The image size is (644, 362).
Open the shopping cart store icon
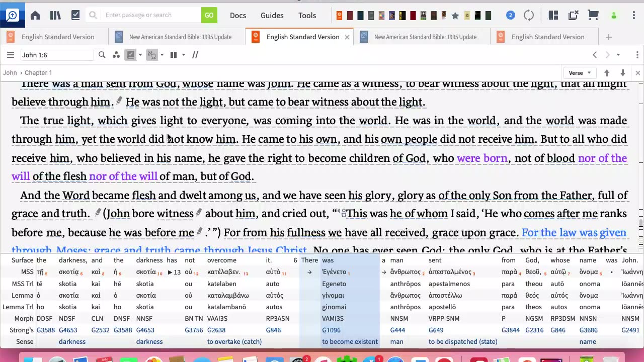pos(593,15)
